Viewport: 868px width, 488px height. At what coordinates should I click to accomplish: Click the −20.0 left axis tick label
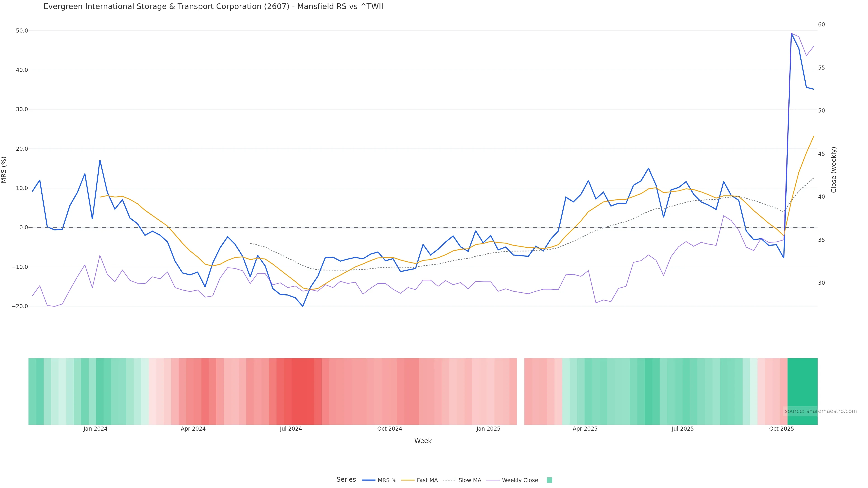click(x=20, y=307)
